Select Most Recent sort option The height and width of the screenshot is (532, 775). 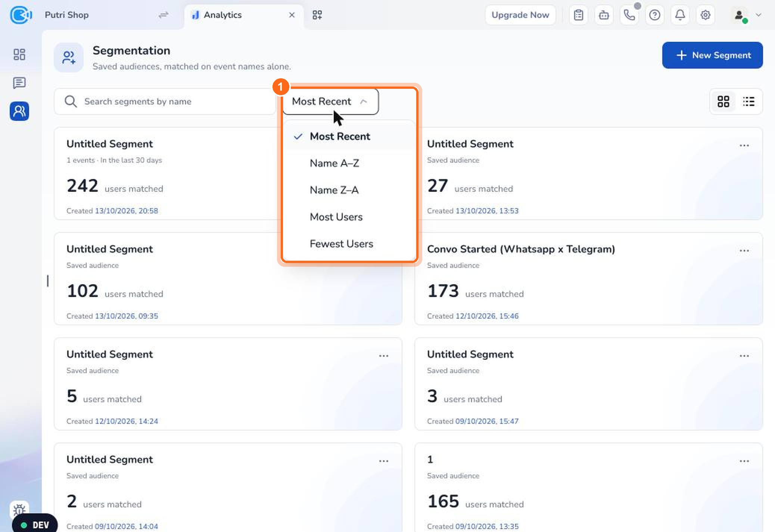click(x=349, y=137)
